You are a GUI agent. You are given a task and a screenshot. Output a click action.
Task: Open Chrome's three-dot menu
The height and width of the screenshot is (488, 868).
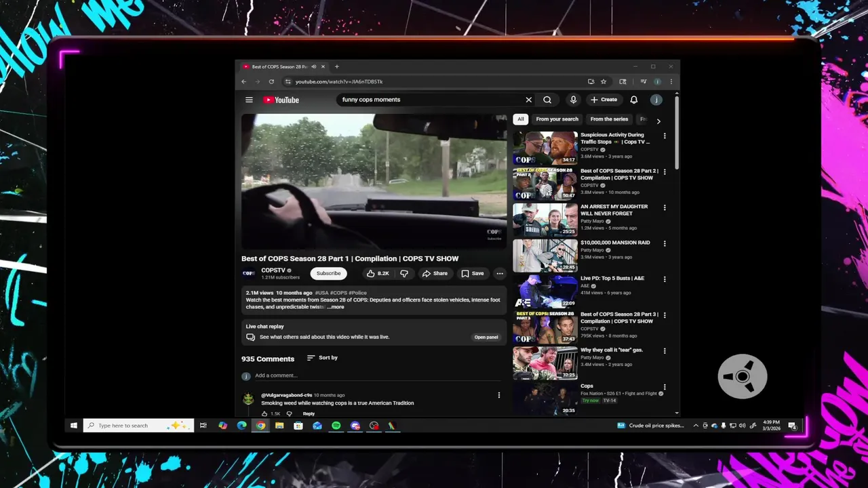(x=671, y=81)
